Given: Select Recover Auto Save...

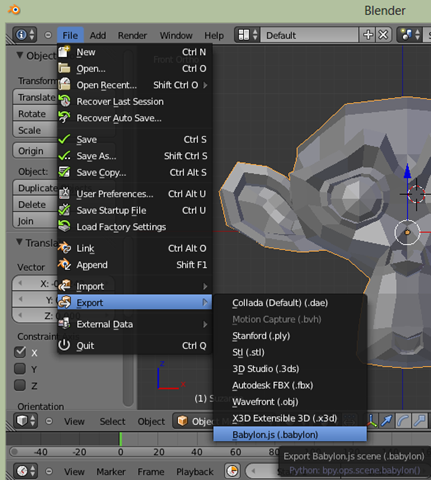Looking at the screenshot, I should (135, 118).
